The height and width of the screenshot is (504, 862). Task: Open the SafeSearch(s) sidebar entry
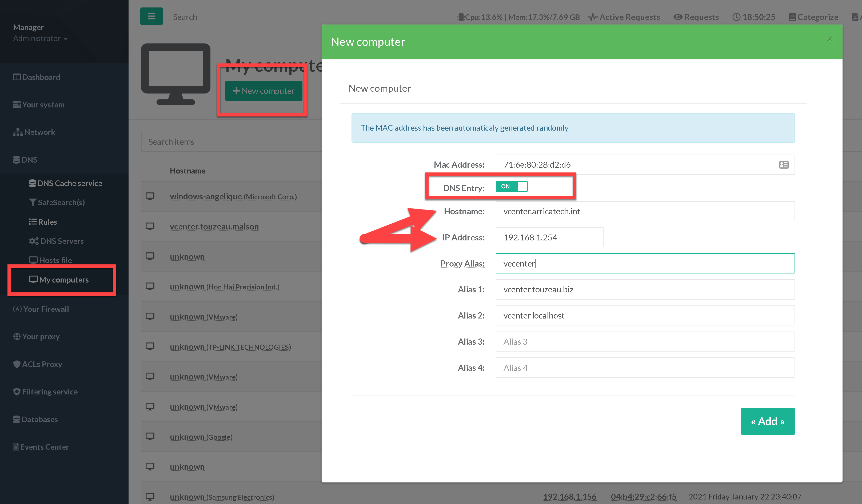point(57,202)
